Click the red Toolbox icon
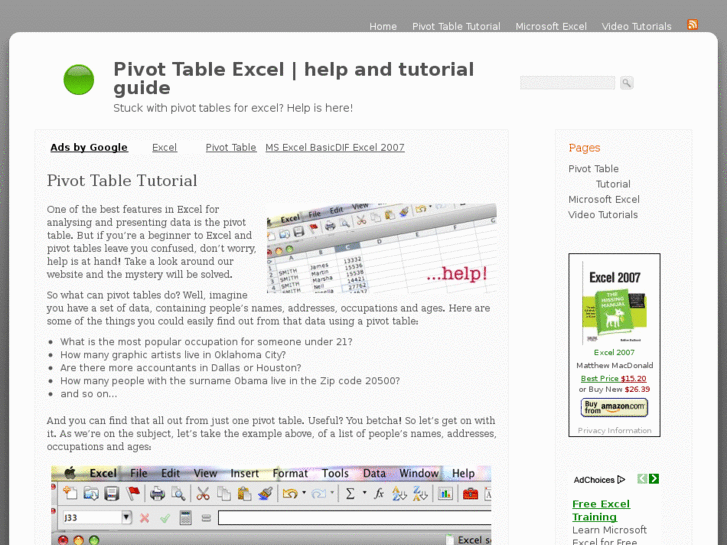Screen dimensions: 727x545 tap(470, 494)
